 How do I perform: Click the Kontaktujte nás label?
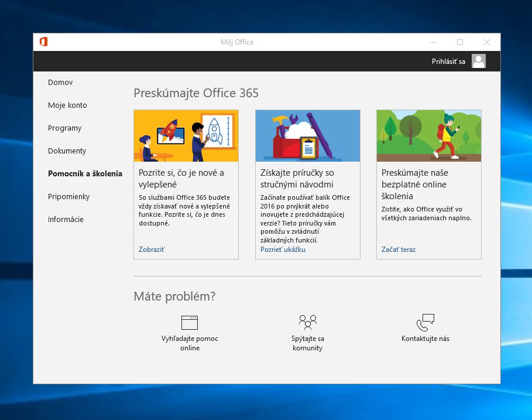click(x=425, y=339)
